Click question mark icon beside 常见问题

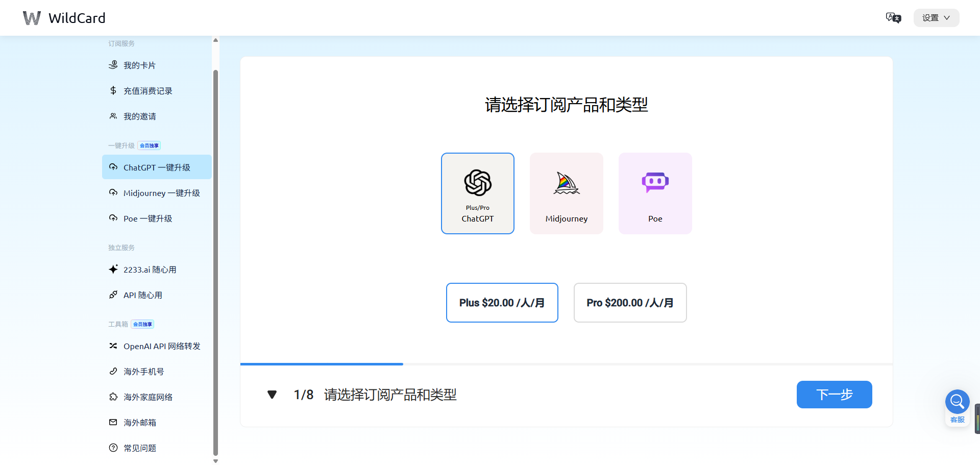[113, 448]
